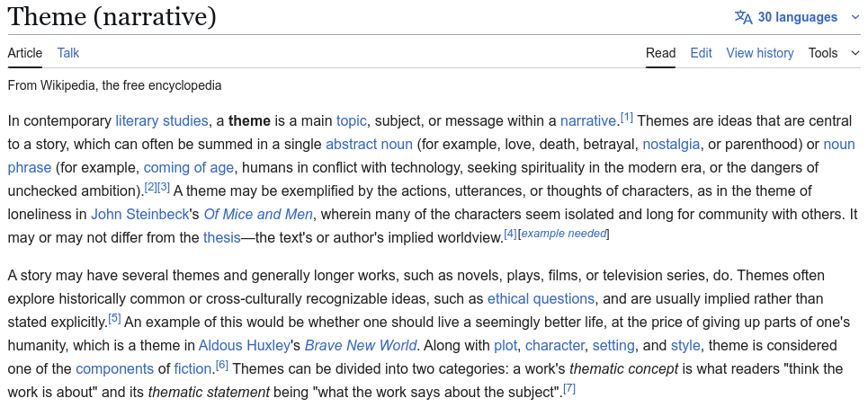Click the italic 'thematic statement' text
This screenshot has height=416, width=868.
[209, 393]
